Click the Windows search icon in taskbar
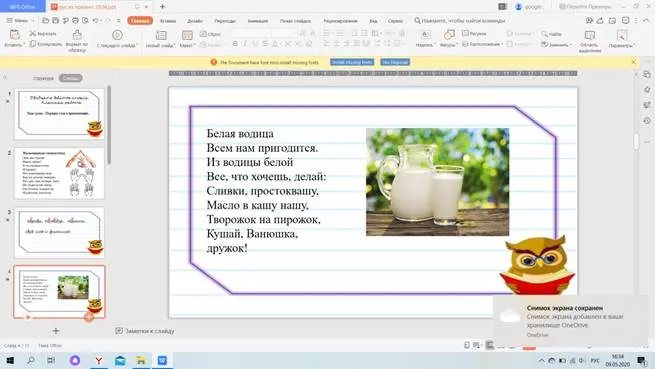The height and width of the screenshot is (369, 655). [x=30, y=360]
